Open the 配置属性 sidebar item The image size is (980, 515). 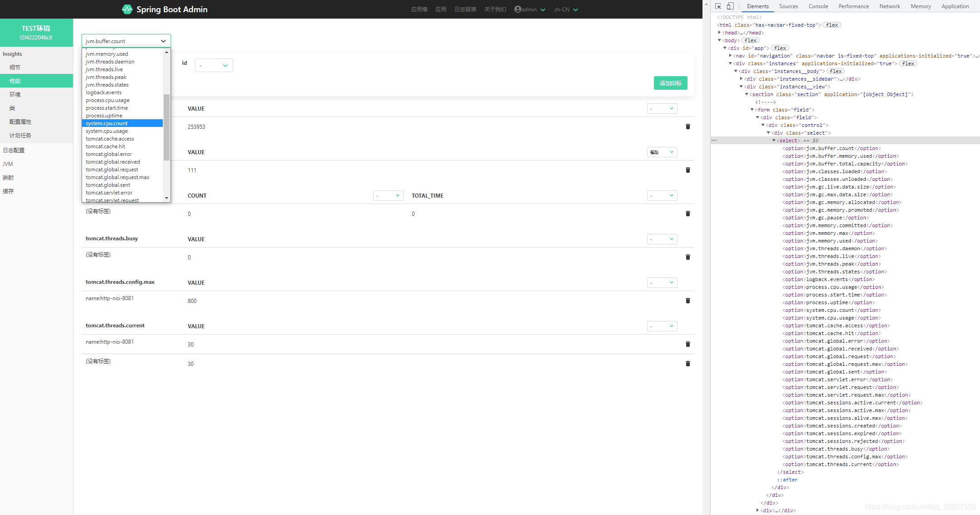click(x=36, y=121)
